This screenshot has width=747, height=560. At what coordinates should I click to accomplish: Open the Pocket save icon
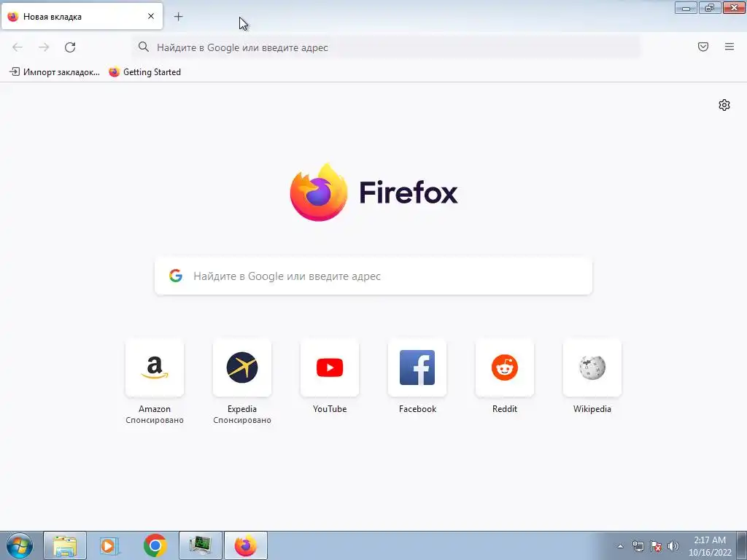coord(703,47)
